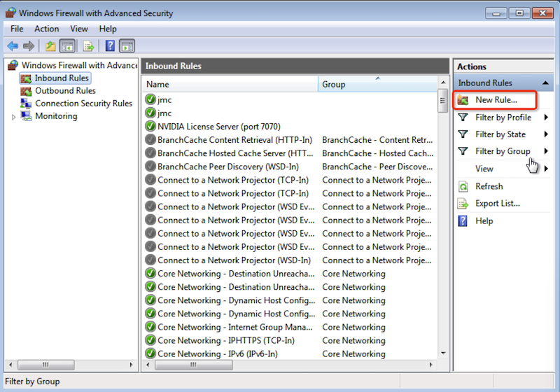Click the firewall icon in title bar
This screenshot has height=392, width=560.
pos(10,13)
